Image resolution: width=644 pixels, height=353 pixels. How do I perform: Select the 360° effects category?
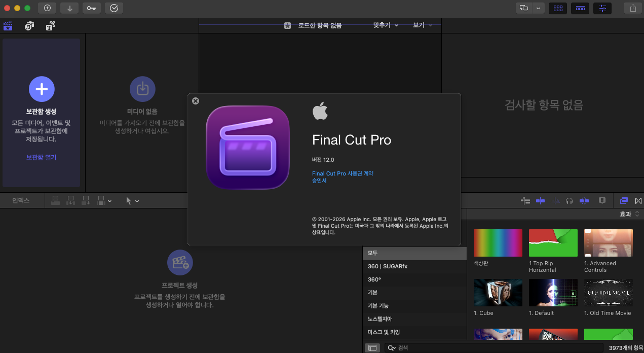coord(374,279)
